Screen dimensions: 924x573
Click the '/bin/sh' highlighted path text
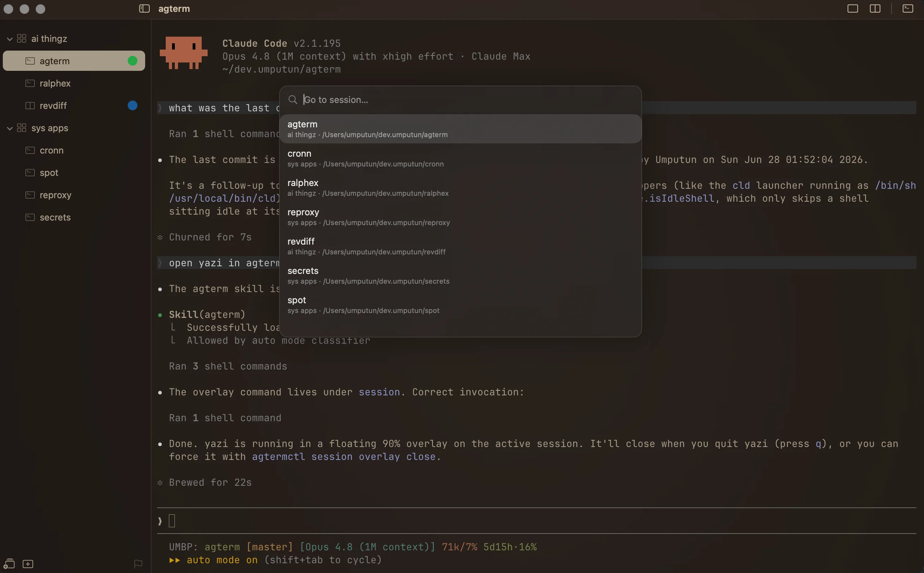coord(896,185)
